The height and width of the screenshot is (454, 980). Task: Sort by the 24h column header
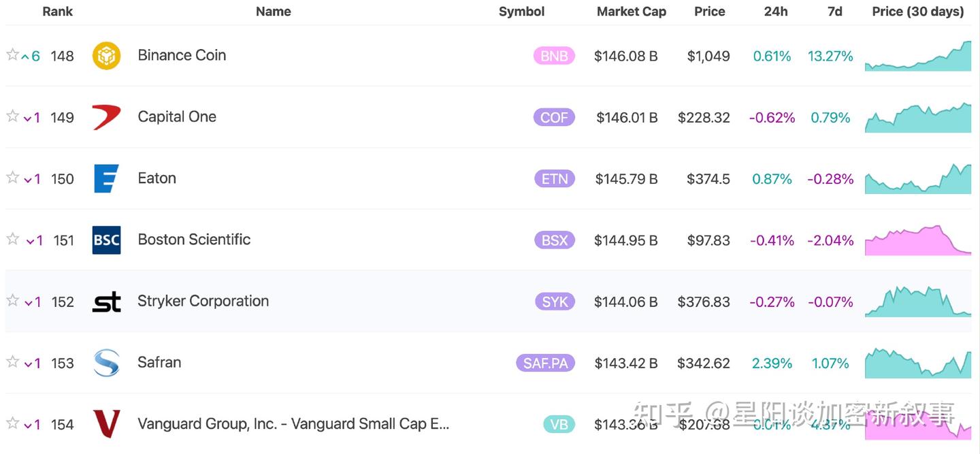coord(775,12)
